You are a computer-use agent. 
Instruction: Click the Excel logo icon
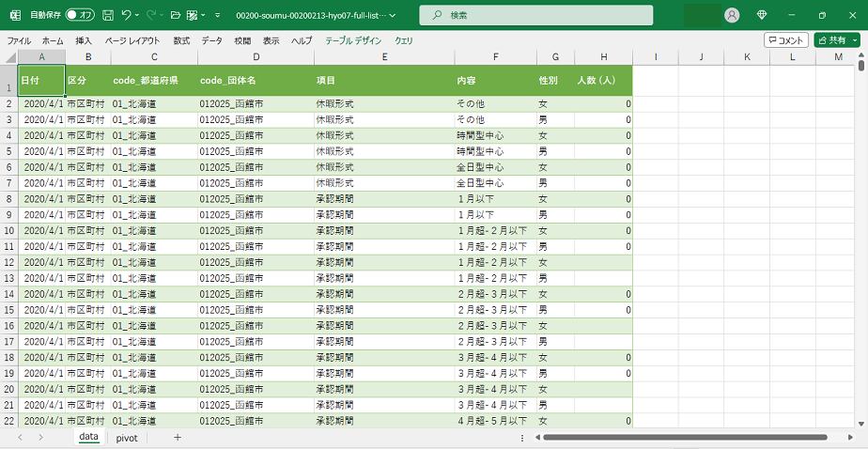coord(15,16)
